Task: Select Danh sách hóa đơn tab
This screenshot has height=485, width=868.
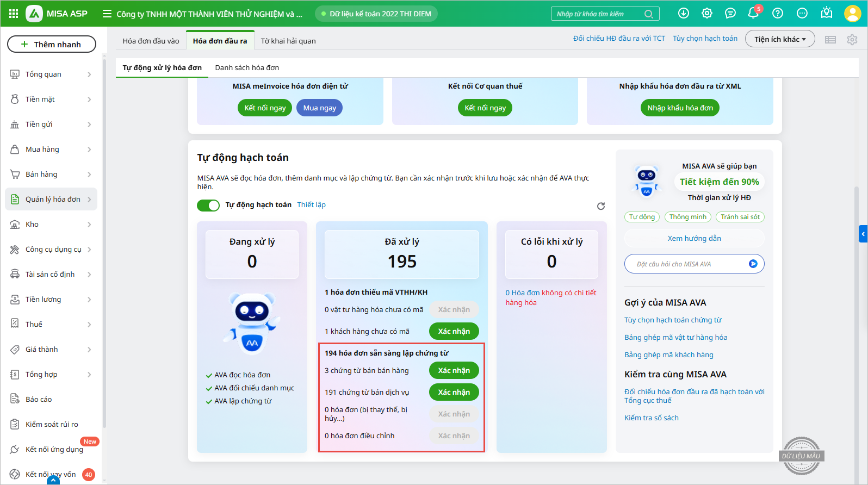Action: (x=247, y=67)
